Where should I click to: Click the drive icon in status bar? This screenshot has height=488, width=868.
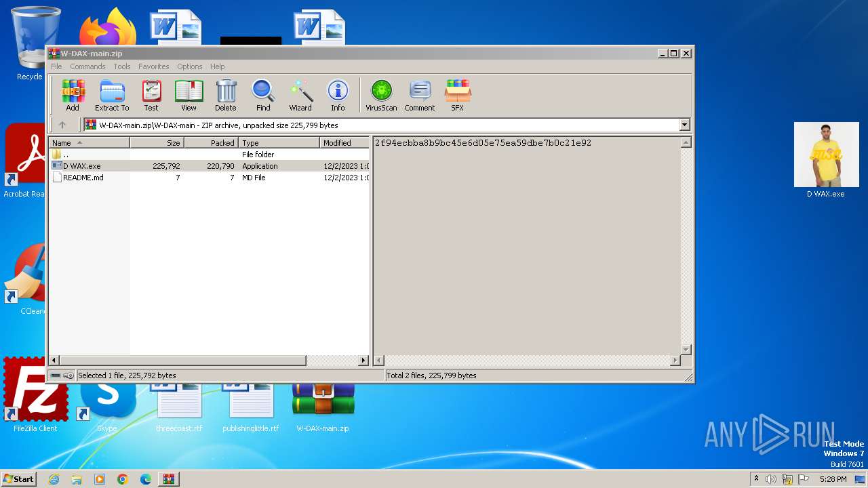pyautogui.click(x=56, y=375)
